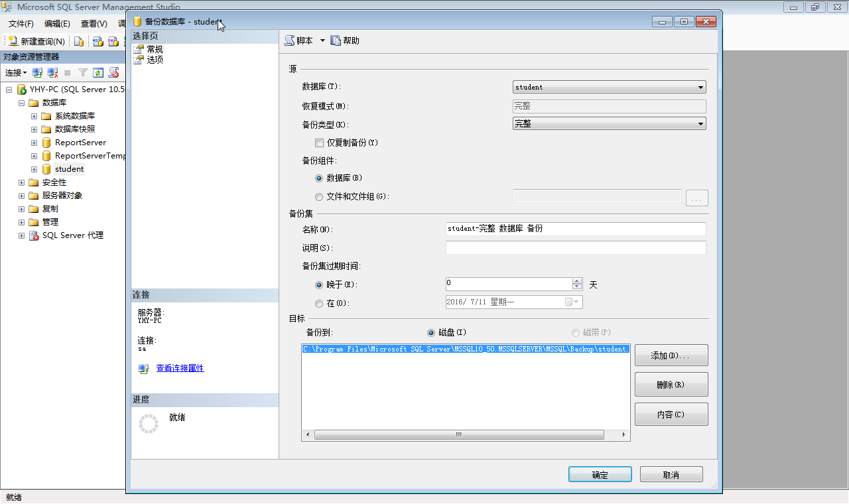The image size is (849, 504).
Task: Open the 查看(V) menu
Action: (x=94, y=23)
